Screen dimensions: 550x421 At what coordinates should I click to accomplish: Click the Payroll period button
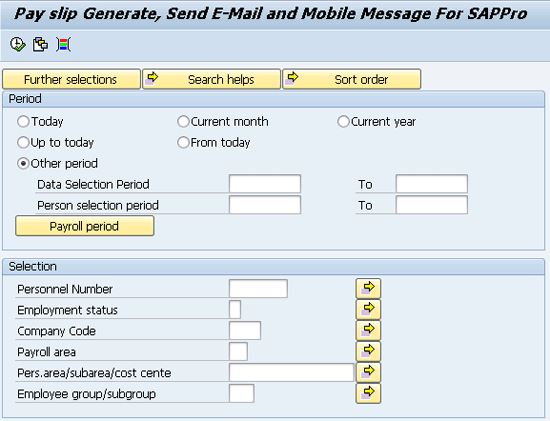coord(85,226)
